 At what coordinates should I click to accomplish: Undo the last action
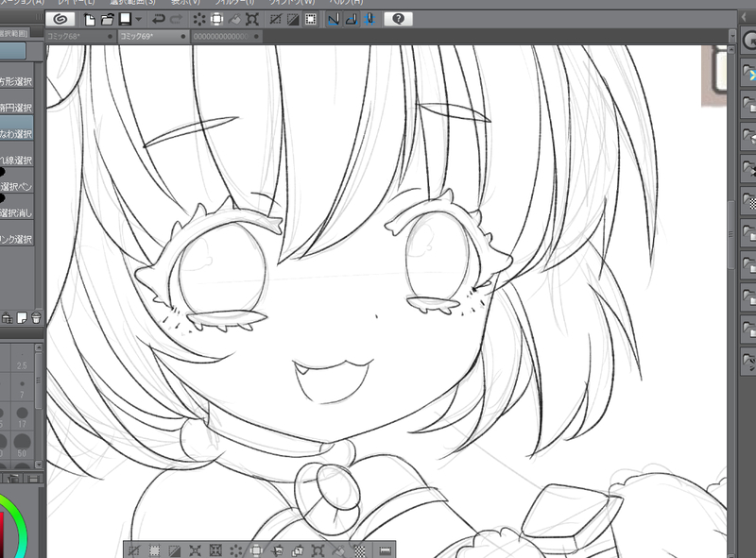(x=158, y=19)
